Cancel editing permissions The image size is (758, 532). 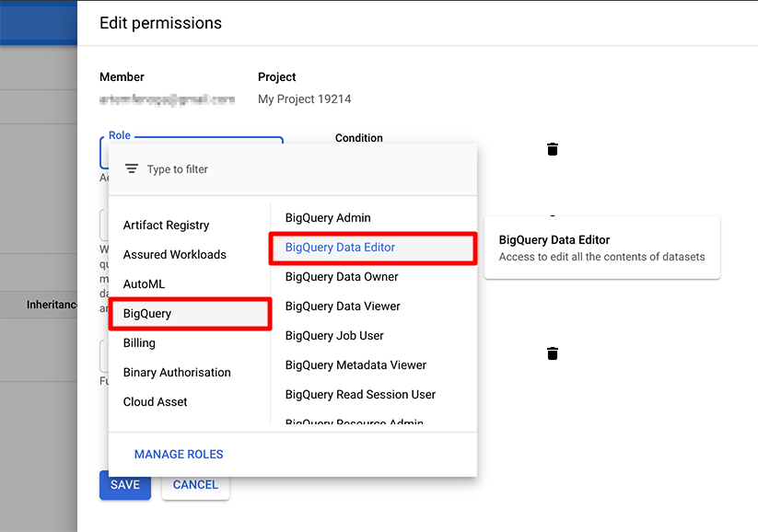[195, 485]
